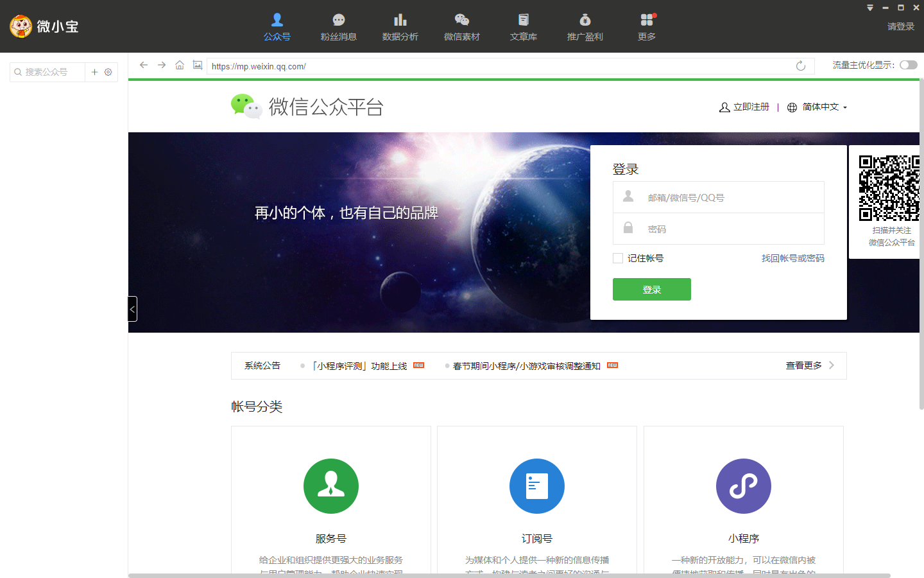
Task: Select the 公众号 tab
Action: pyautogui.click(x=277, y=27)
